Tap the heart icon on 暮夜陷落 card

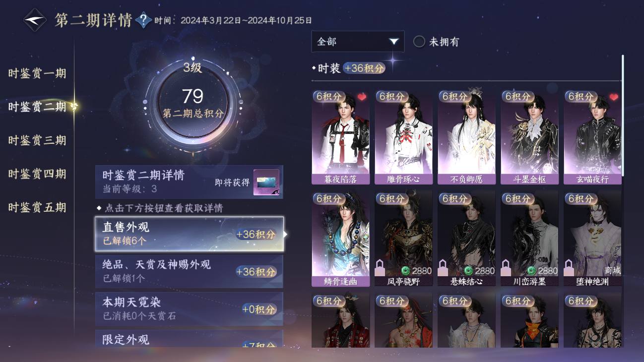coord(362,97)
